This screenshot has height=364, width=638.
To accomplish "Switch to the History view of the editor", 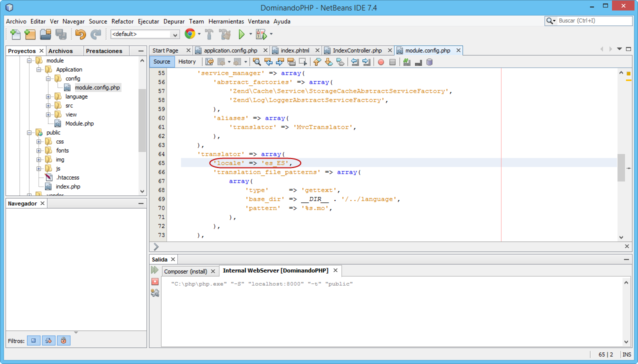I will tap(187, 61).
